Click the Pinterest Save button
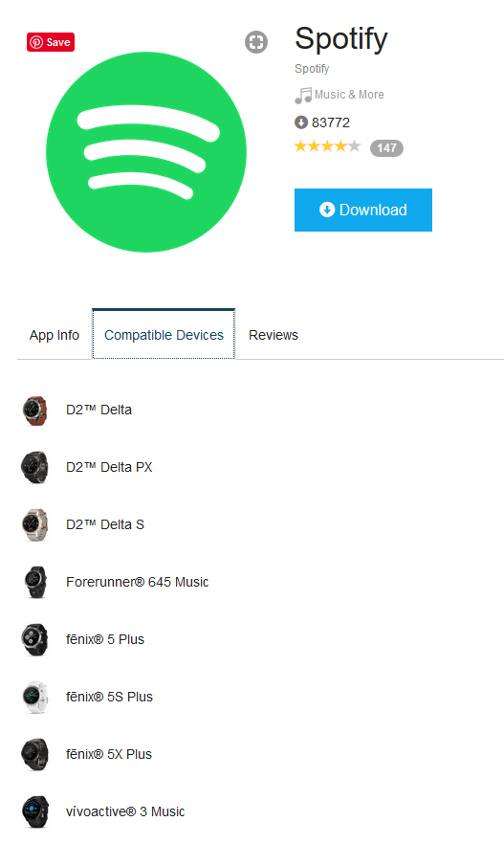Viewport: 504px width, 844px height. coord(51,42)
